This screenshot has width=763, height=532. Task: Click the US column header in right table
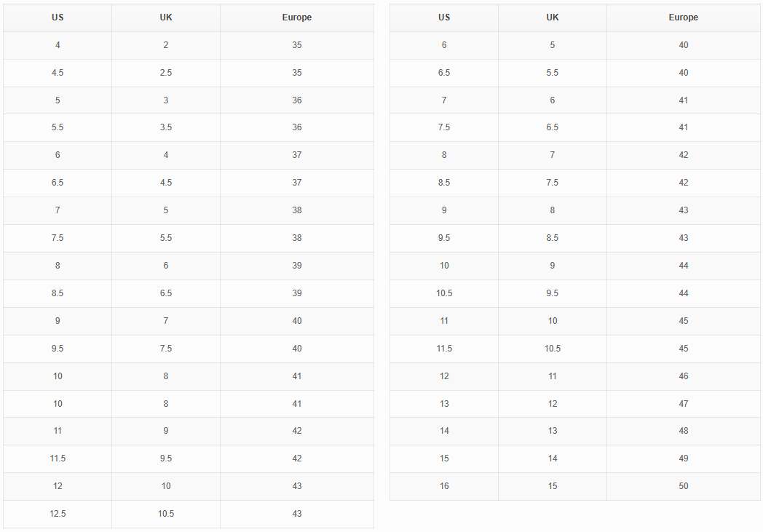coord(444,17)
